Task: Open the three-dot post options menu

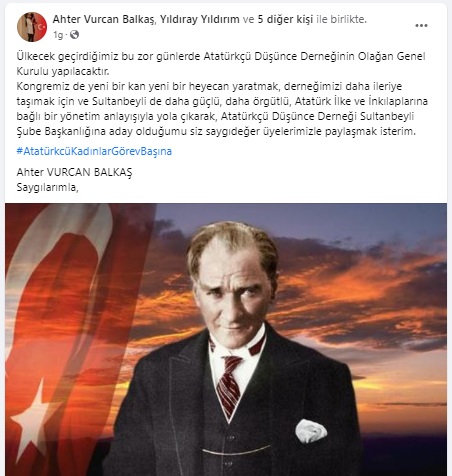Action: pyautogui.click(x=421, y=26)
